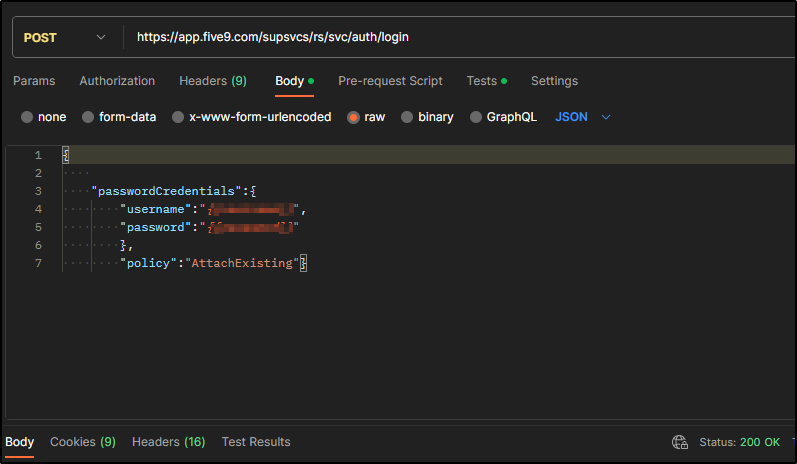Open the Authorization tab
Screen dimensions: 797x464
click(x=117, y=81)
